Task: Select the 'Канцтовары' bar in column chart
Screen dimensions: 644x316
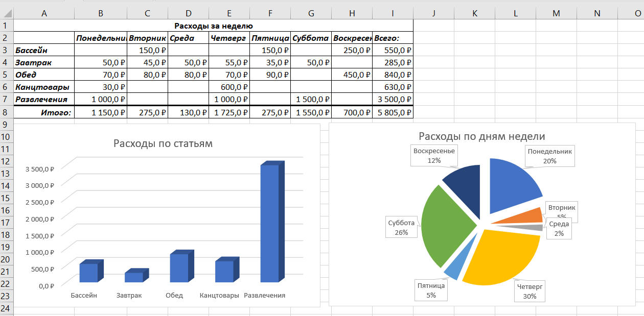Action: pos(226,270)
